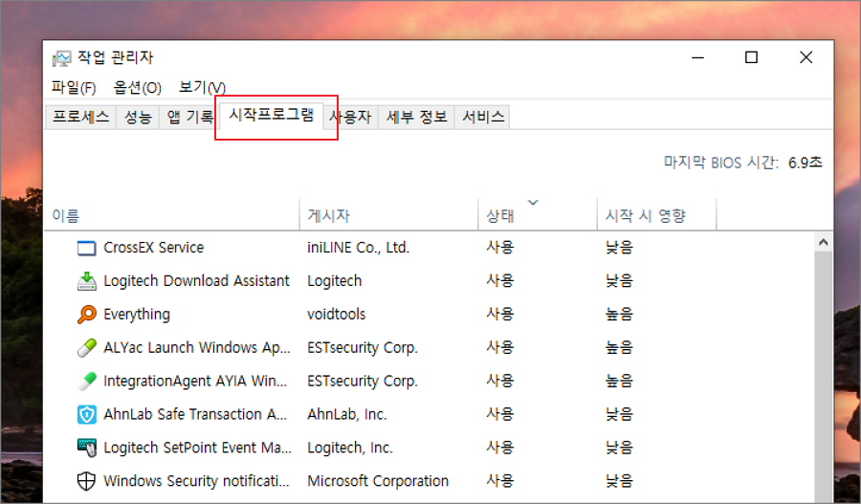Switch to the 세부 정보 tab
The height and width of the screenshot is (504, 861).
[x=416, y=117]
